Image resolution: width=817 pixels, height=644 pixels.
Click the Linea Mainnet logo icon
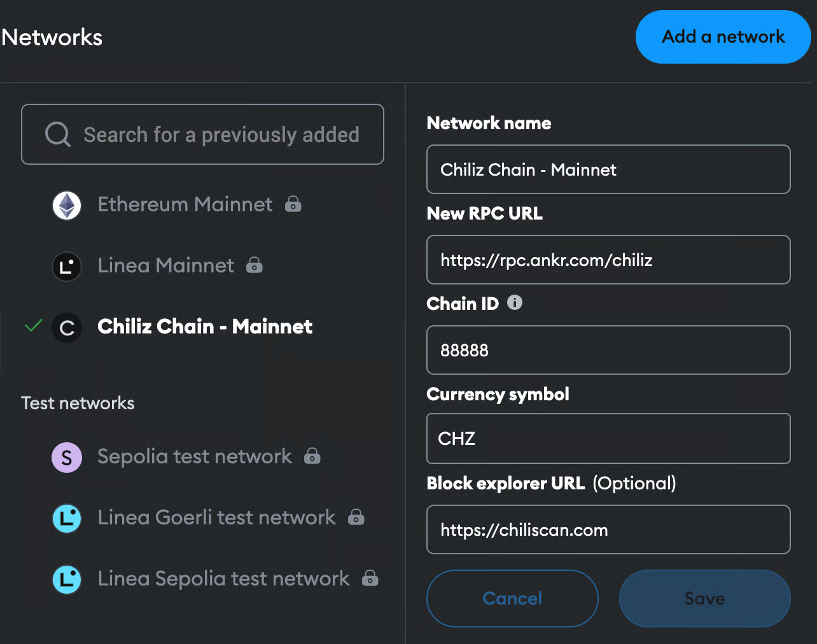pyautogui.click(x=67, y=266)
